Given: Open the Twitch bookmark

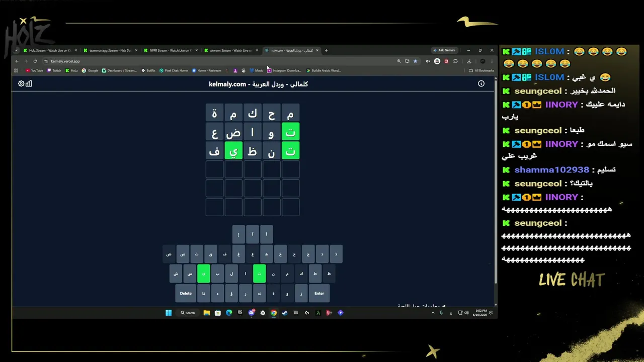Looking at the screenshot, I should pos(54,70).
